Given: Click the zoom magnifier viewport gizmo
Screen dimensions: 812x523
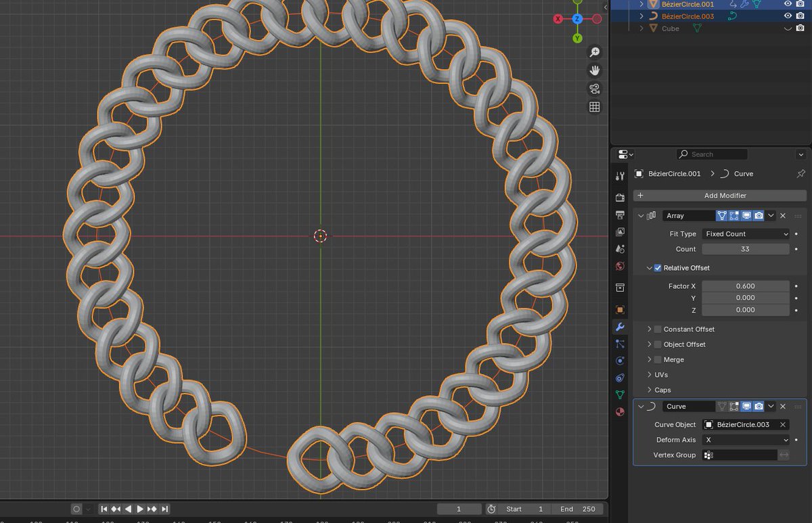Looking at the screenshot, I should (x=595, y=53).
